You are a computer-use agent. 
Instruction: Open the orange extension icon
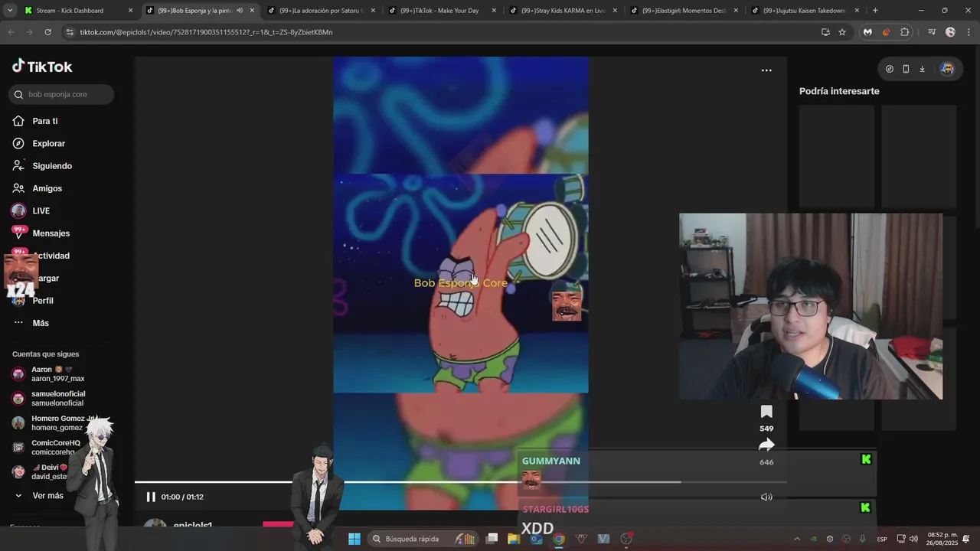pyautogui.click(x=886, y=32)
